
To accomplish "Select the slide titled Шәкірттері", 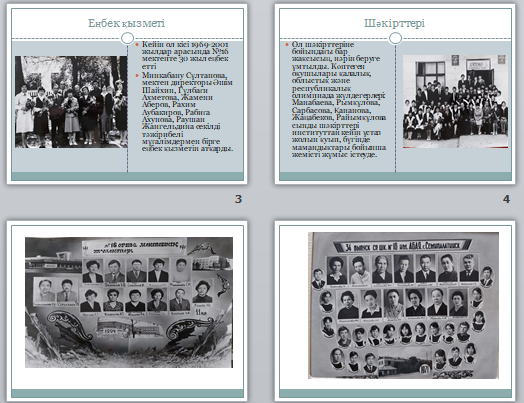I will pos(395,94).
